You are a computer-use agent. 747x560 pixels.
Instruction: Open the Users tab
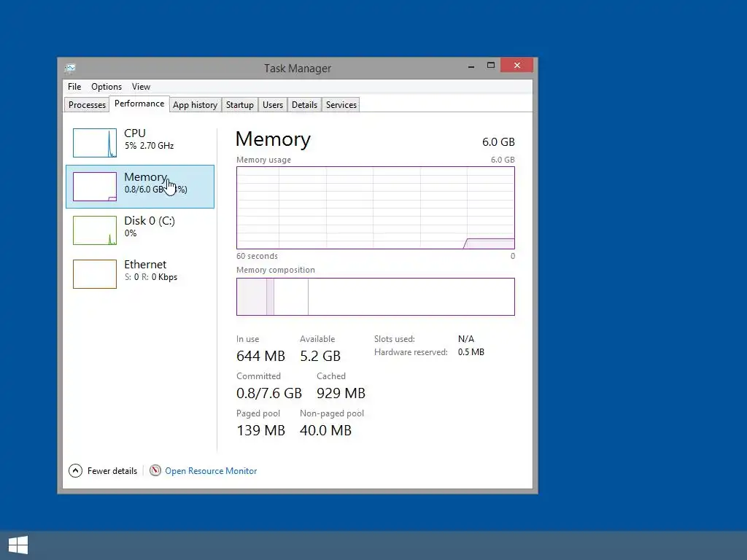click(273, 105)
